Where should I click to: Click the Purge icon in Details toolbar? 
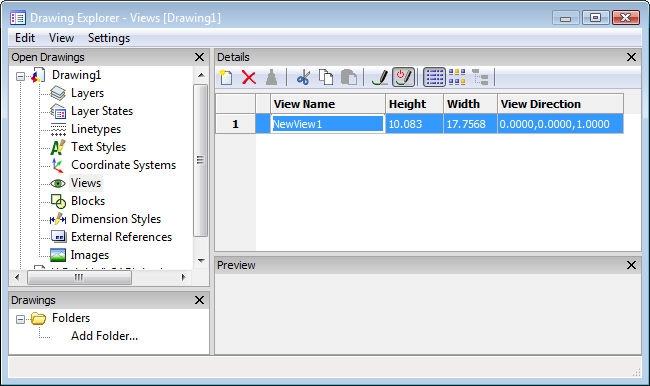(x=271, y=78)
